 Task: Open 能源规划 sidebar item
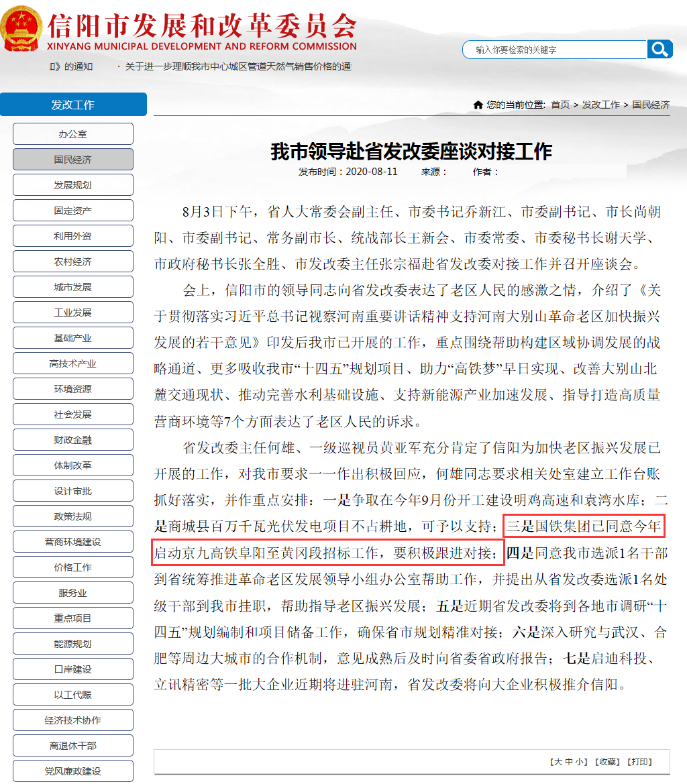(73, 644)
